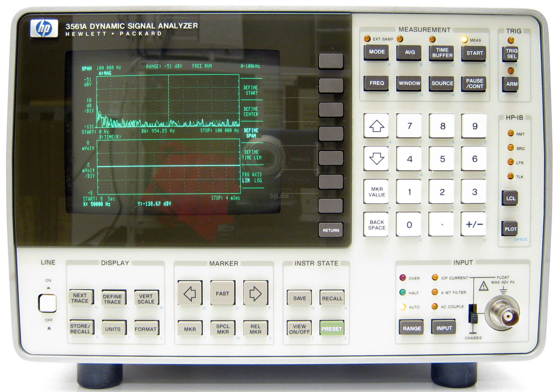Screen dimensions: 559x392
Task: Open the MODE measurement menu
Action: pos(376,52)
